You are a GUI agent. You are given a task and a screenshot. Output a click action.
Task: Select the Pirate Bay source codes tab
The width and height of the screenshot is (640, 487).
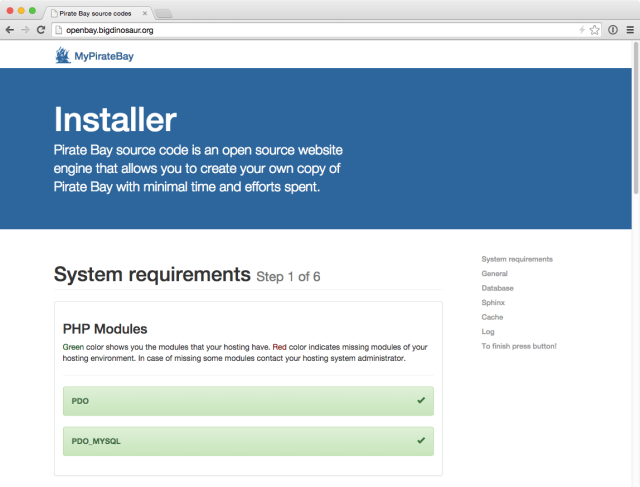point(95,13)
